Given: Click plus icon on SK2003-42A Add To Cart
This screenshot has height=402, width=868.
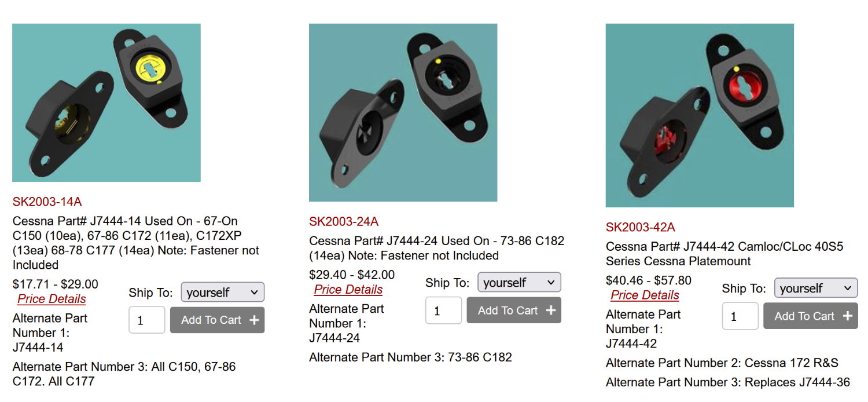Looking at the screenshot, I should [848, 316].
